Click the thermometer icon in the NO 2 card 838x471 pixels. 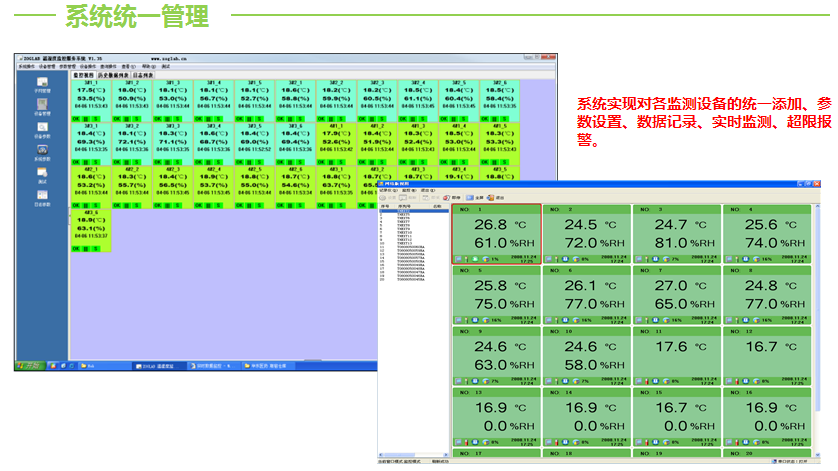tap(557, 259)
